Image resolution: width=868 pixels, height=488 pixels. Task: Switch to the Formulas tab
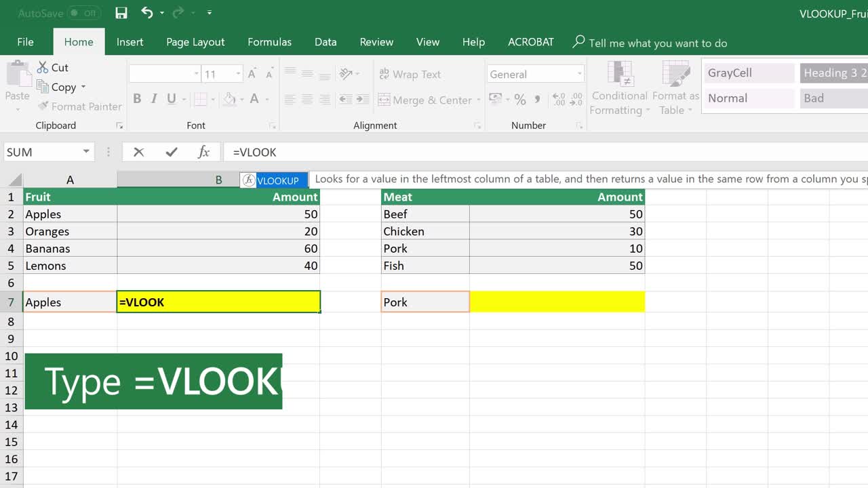[269, 42]
